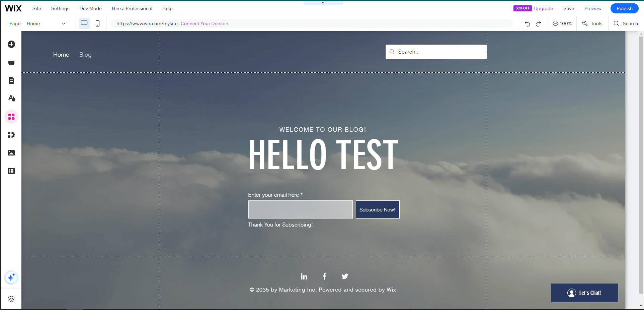Collapse the top bar using chevron handle
Screen dimensions: 644x310
tap(323, 3)
